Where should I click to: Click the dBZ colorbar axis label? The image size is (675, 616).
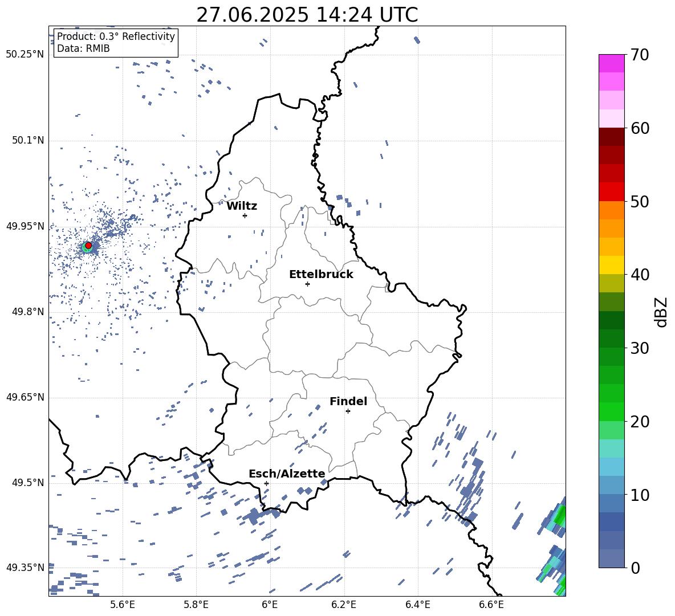(x=662, y=312)
